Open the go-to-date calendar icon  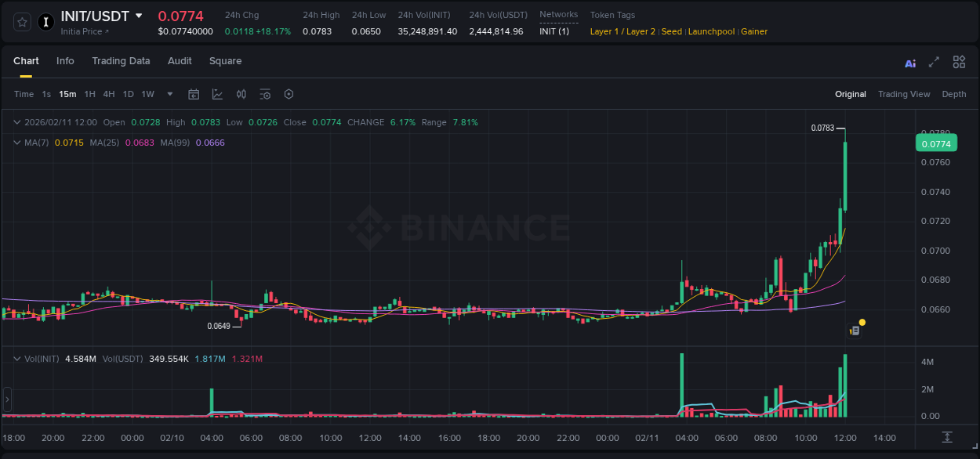[x=194, y=94]
